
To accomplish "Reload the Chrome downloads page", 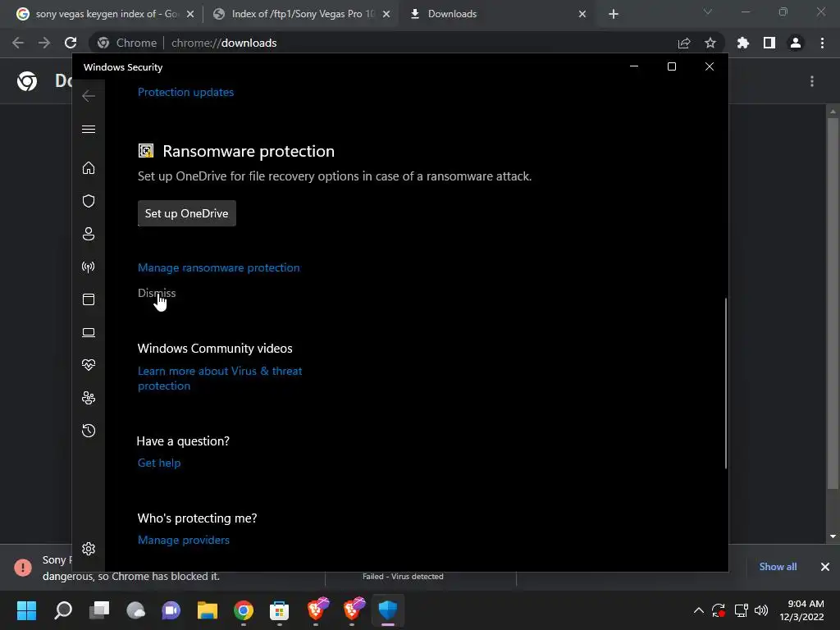I will point(71,43).
